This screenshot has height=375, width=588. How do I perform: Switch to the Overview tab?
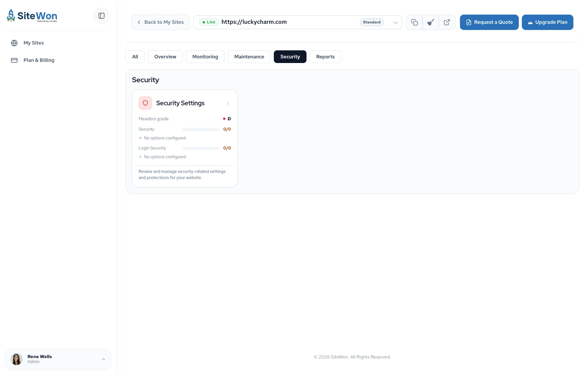pos(165,57)
